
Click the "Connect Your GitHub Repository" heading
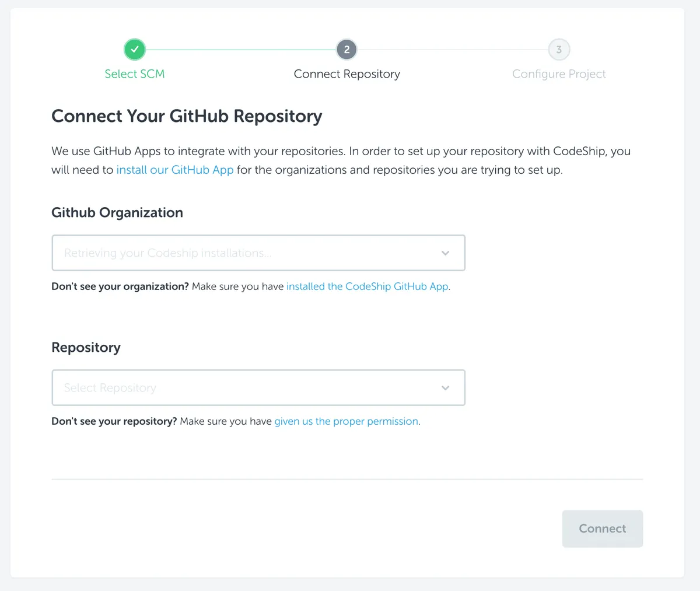tap(187, 116)
